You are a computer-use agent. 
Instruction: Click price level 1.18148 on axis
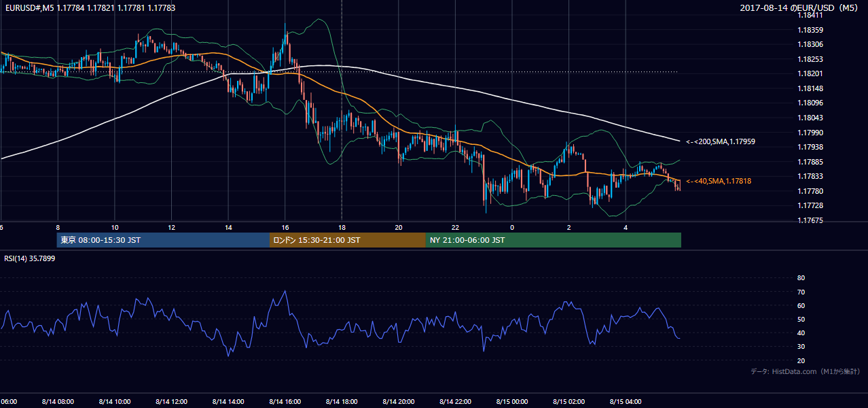tap(810, 88)
